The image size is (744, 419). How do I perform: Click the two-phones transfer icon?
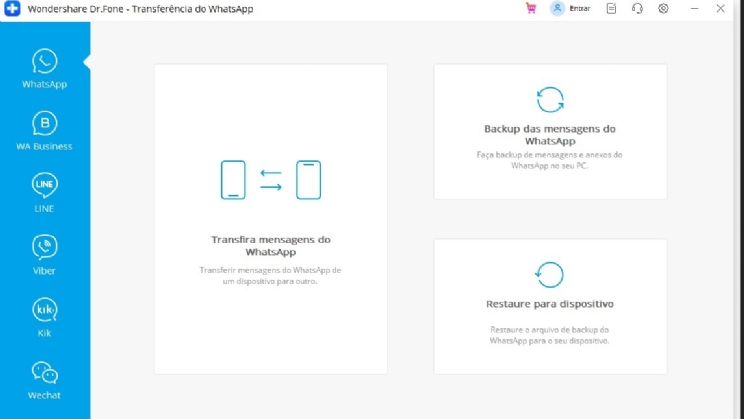(x=270, y=180)
